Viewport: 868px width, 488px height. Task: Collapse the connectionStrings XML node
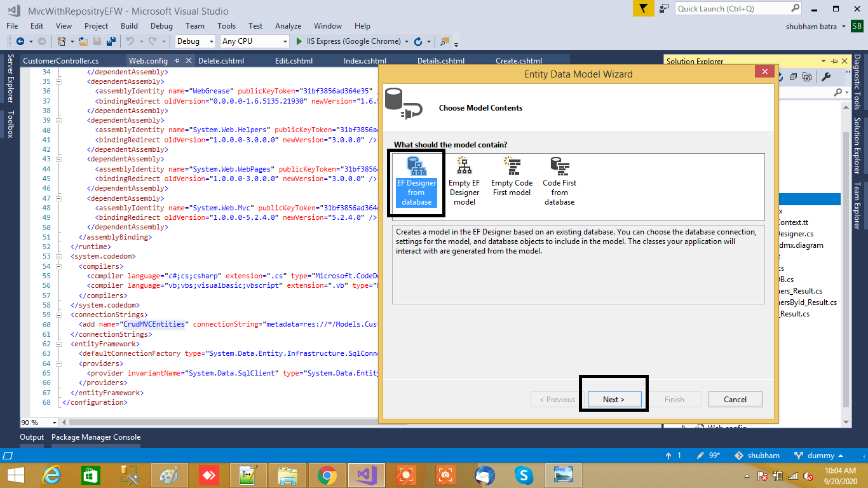(59, 315)
